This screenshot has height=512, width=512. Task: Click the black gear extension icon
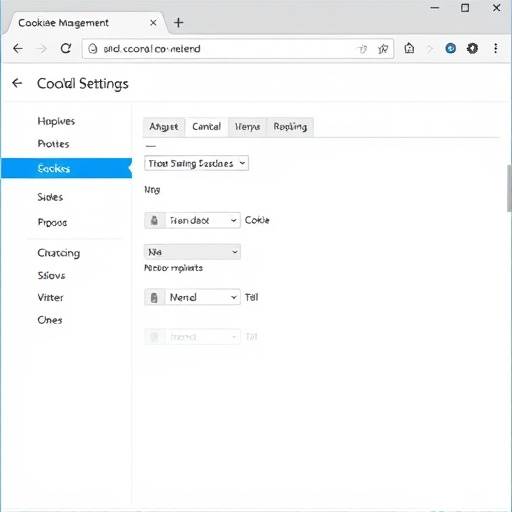click(472, 48)
